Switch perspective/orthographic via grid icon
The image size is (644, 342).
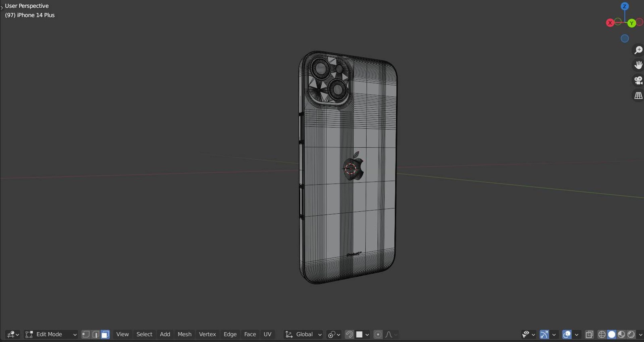coord(638,96)
